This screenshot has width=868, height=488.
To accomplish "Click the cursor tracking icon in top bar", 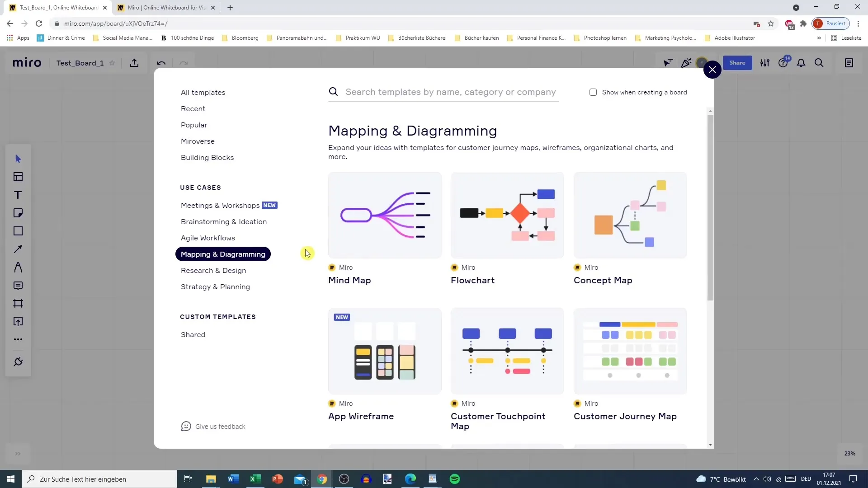I will click(x=668, y=63).
